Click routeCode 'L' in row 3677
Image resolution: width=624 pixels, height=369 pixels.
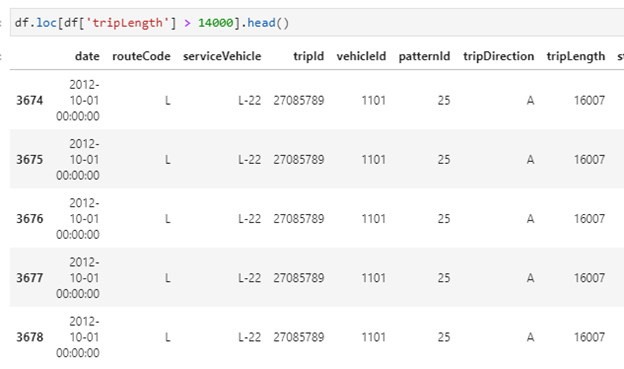click(x=168, y=278)
